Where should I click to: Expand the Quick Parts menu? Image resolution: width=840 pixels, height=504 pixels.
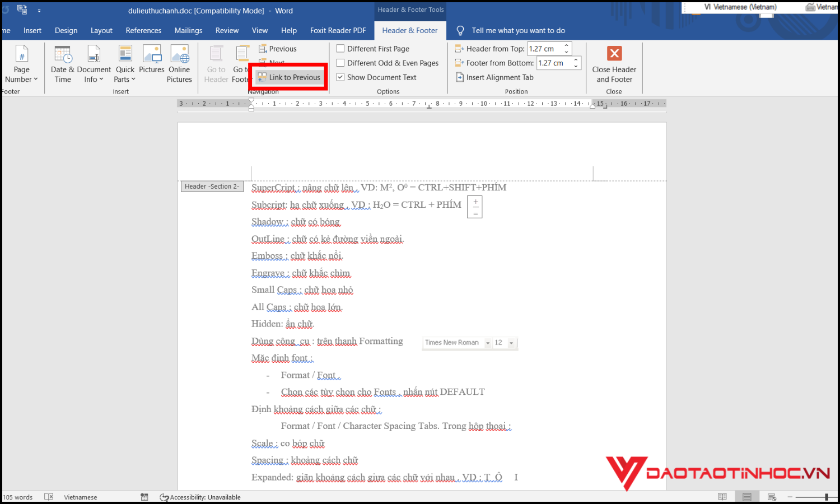coord(125,79)
